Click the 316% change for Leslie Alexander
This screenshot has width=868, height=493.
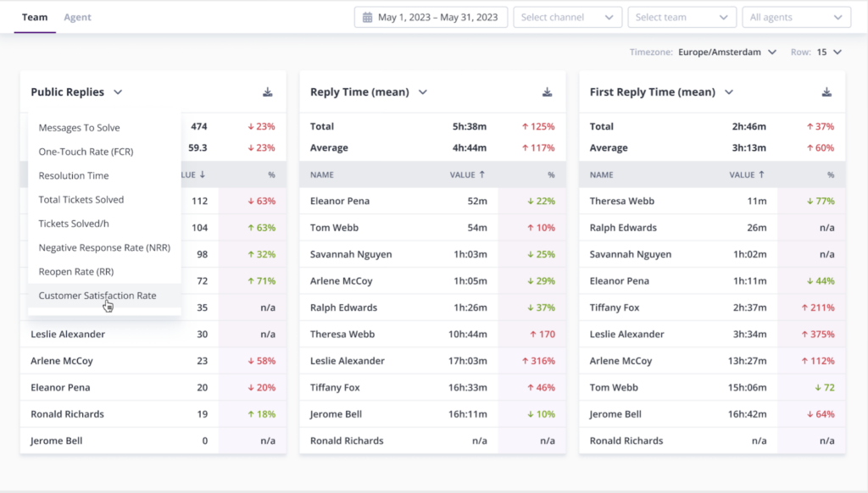point(538,360)
